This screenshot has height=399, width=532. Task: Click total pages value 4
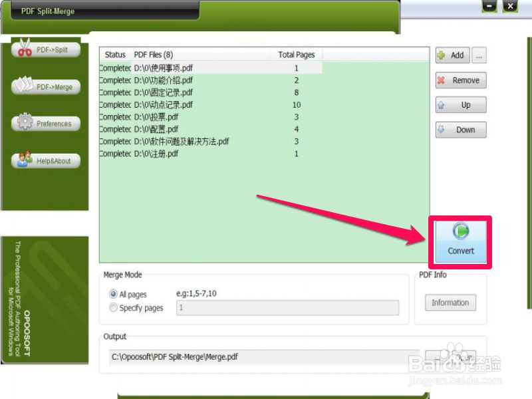click(297, 129)
